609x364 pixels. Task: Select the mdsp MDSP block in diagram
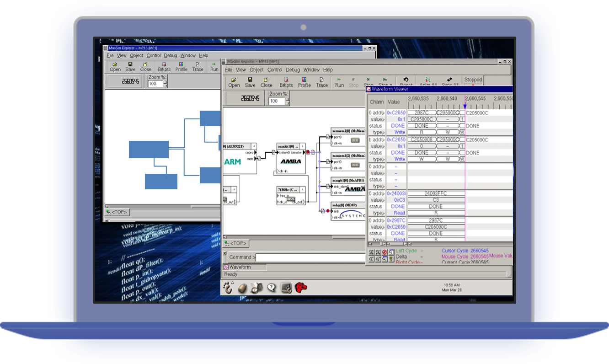pos(348,211)
